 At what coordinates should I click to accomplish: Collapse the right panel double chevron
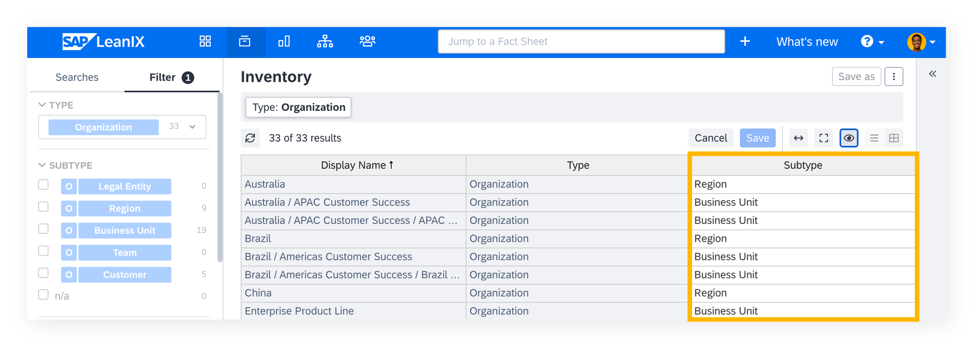pyautogui.click(x=933, y=73)
